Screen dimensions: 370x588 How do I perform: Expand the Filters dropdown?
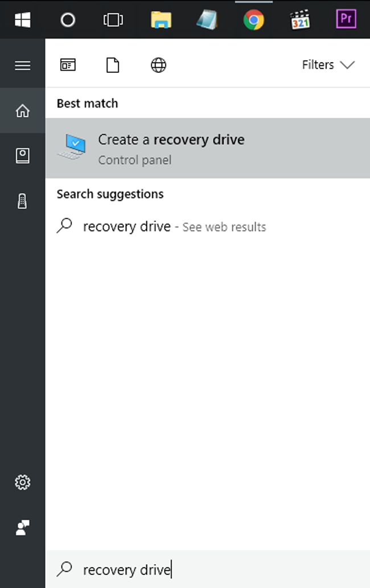(328, 65)
